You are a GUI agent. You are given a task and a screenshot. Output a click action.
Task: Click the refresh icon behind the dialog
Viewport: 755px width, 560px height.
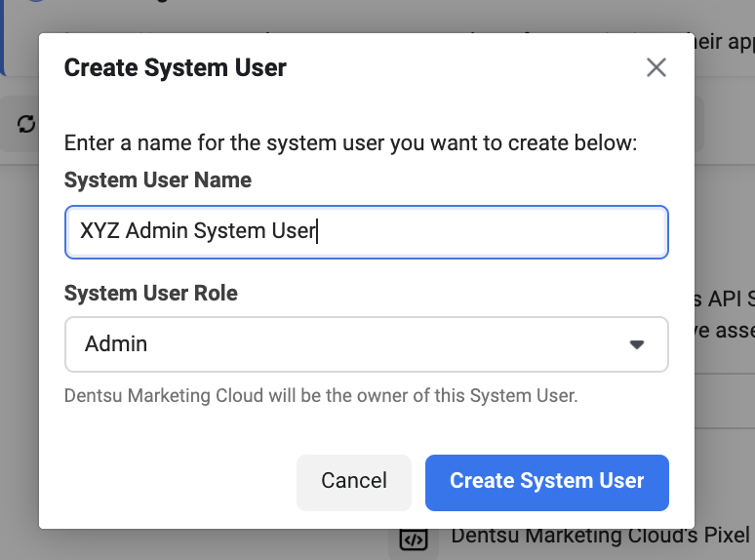coord(26,124)
